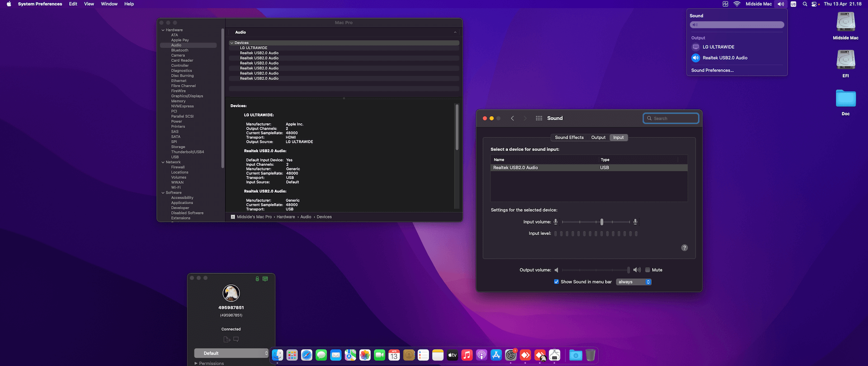Enable the Mute checkbox

(x=647, y=270)
